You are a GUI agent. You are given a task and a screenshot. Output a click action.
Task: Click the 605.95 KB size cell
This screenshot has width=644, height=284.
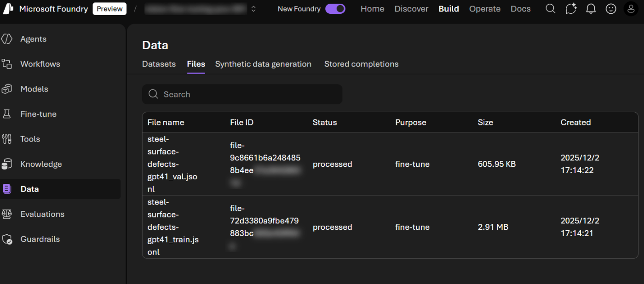click(497, 164)
